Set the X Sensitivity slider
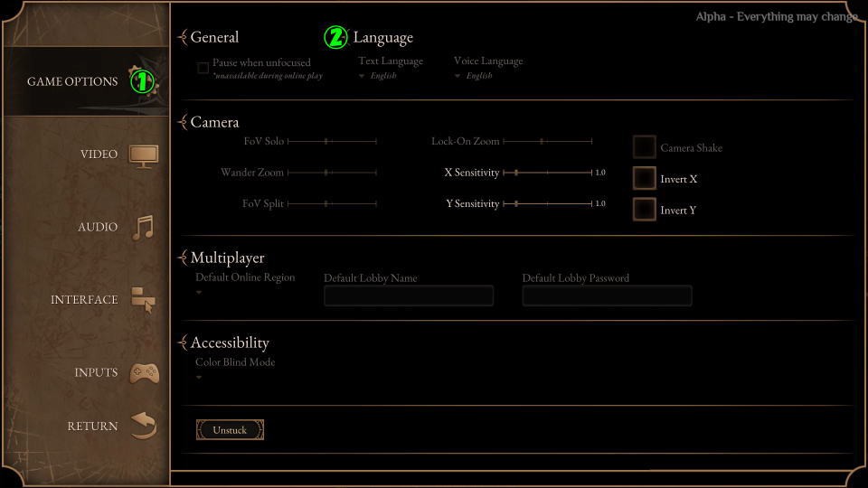Image resolution: width=868 pixels, height=488 pixels. [548, 173]
